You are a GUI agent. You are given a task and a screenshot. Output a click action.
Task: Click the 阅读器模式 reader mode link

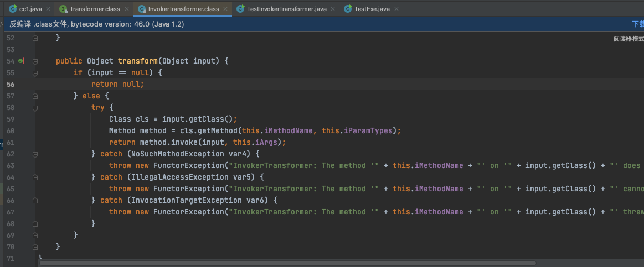[x=628, y=39]
